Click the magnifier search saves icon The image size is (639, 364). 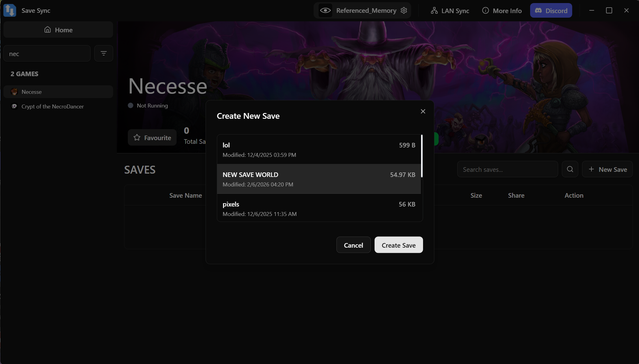570,169
